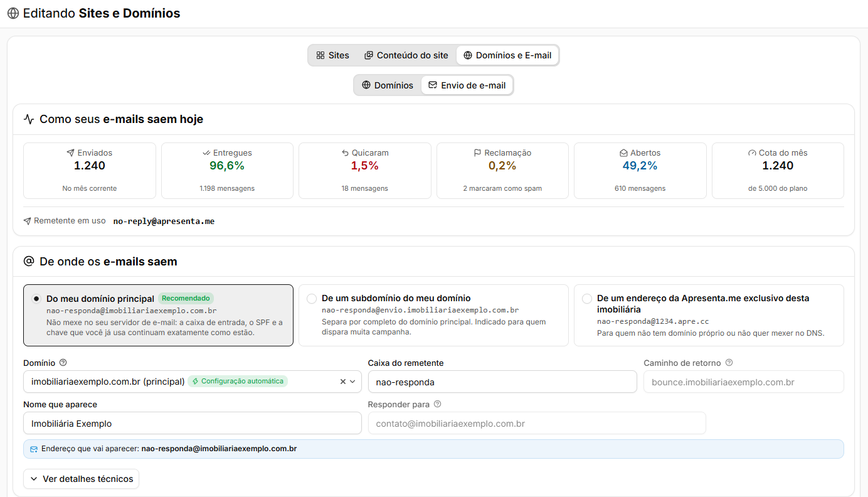Click the pulse icon next to Como seus e-mails
Viewport: 868px width, 497px height.
29,119
